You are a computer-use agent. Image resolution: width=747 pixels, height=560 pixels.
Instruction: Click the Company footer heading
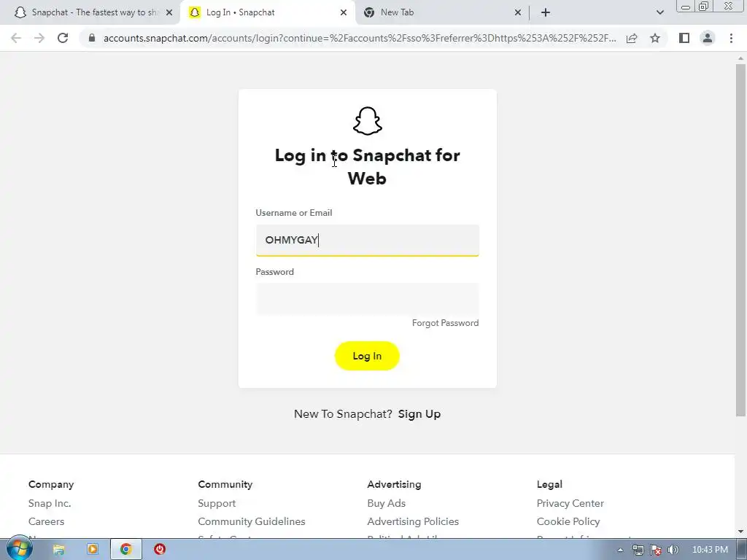pos(51,484)
